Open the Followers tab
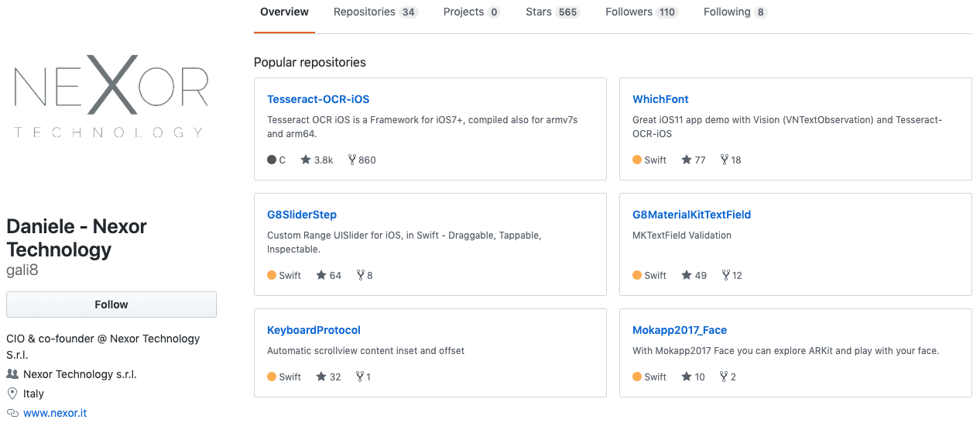Image resolution: width=980 pixels, height=423 pixels. coord(641,12)
